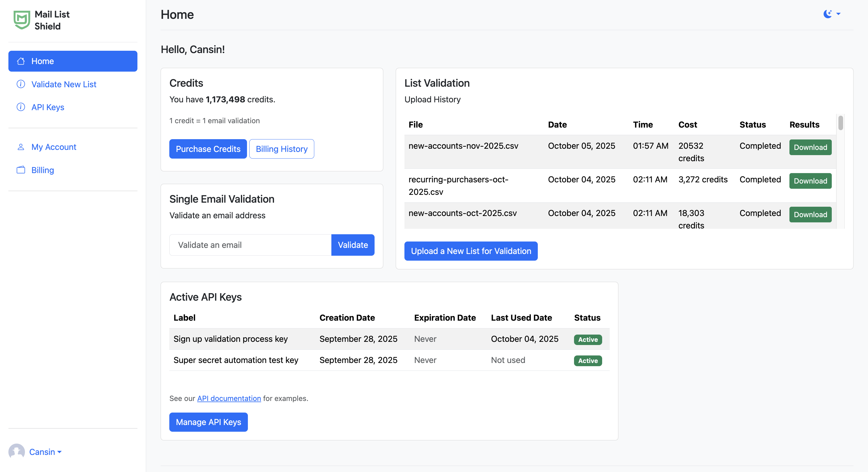Viewport: 868px width, 472px height.
Task: Select the house icon beside Home
Action: pos(21,61)
